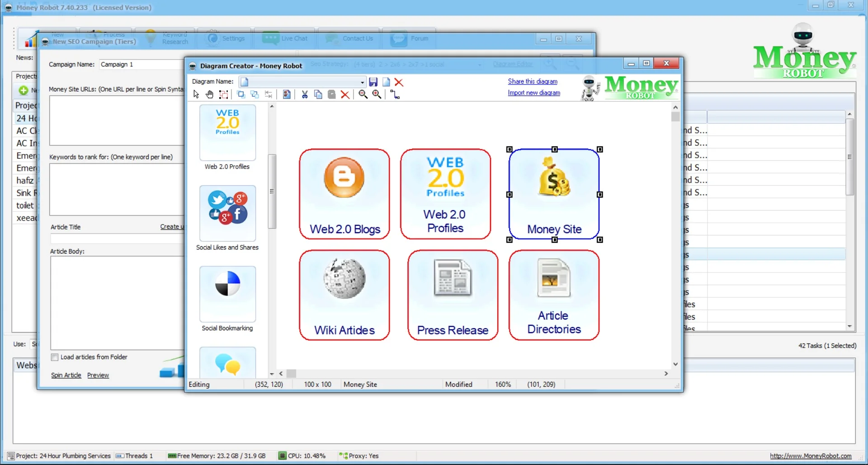Click the Spin Article link
The image size is (868, 465).
tap(66, 375)
